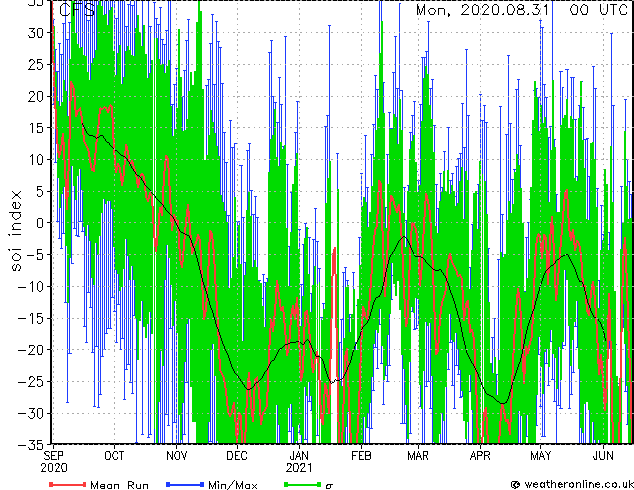
Task: Select the JUN month axis label
Action: click(603, 456)
